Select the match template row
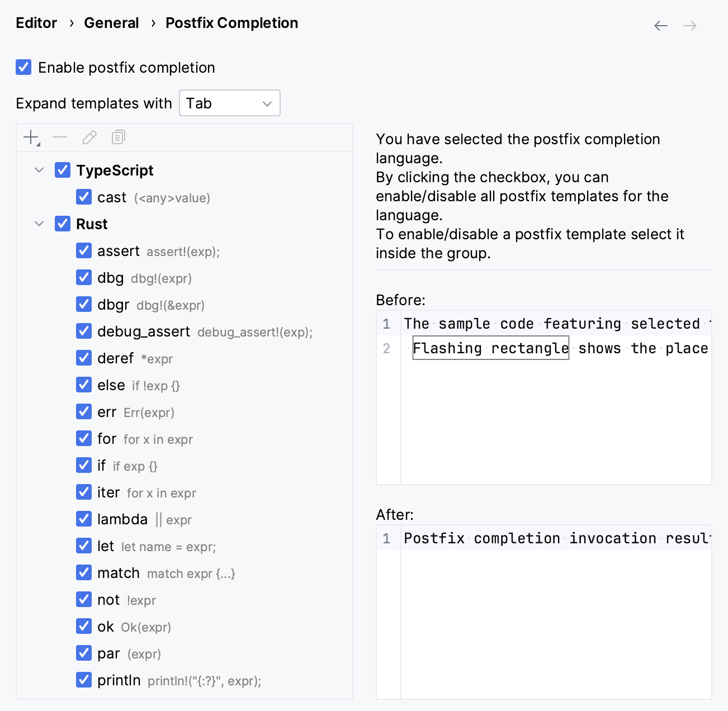The height and width of the screenshot is (711, 728). [x=118, y=573]
